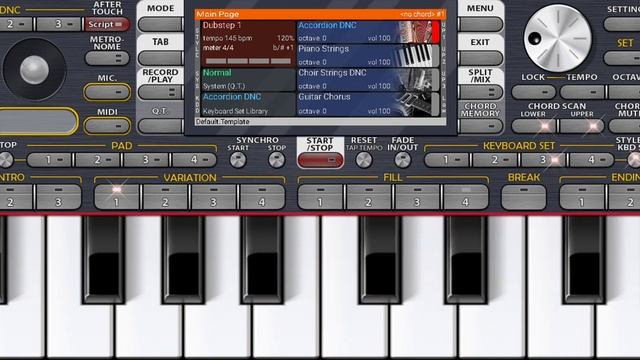Trigger FILL 2
Screen dimensions: 640x360
click(x=369, y=198)
